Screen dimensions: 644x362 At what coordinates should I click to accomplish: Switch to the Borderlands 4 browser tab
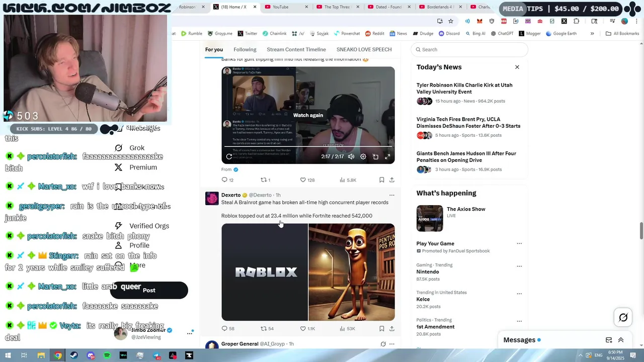440,7
